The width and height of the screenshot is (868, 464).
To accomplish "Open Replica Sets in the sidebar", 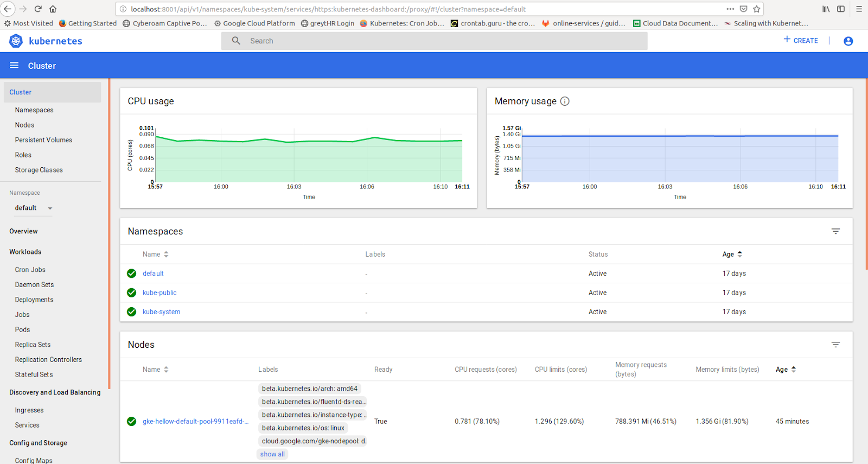I will pyautogui.click(x=33, y=345).
